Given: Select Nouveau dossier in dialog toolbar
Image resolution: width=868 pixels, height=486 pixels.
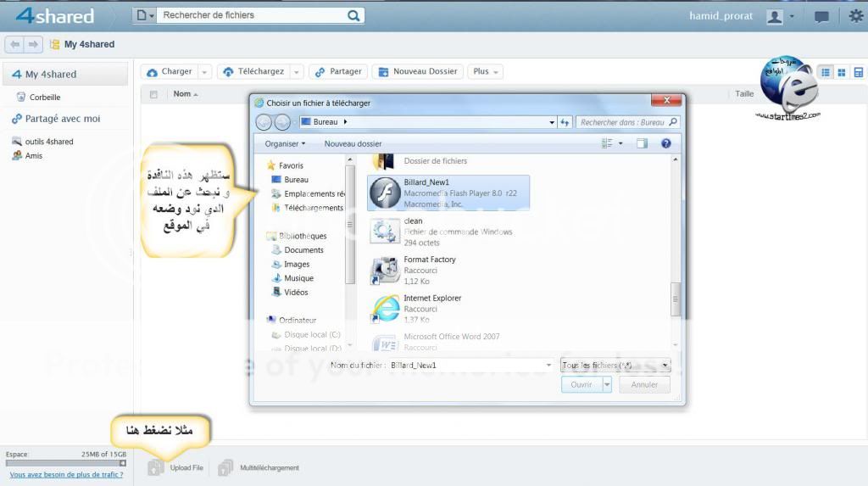Looking at the screenshot, I should tap(353, 144).
